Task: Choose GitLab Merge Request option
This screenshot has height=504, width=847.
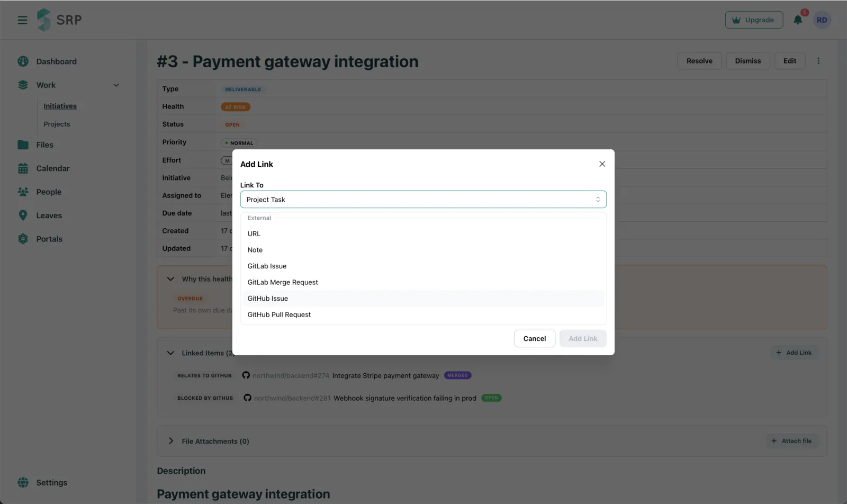Action: [423, 282]
